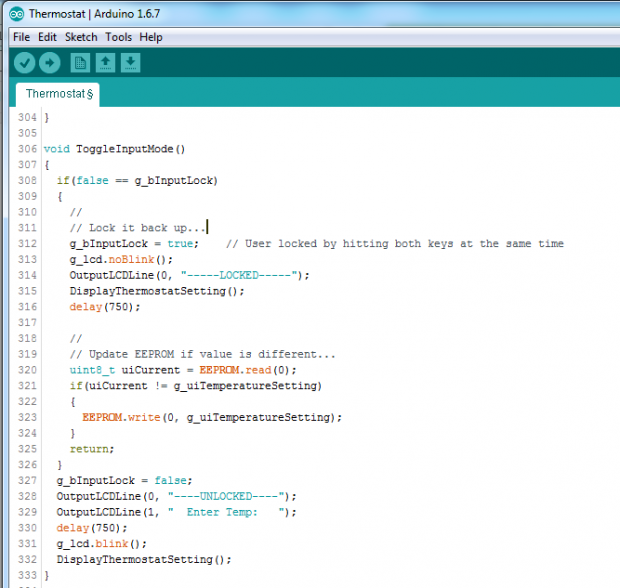Upload the sketch with the arrow button
620x588 pixels.
[50, 63]
